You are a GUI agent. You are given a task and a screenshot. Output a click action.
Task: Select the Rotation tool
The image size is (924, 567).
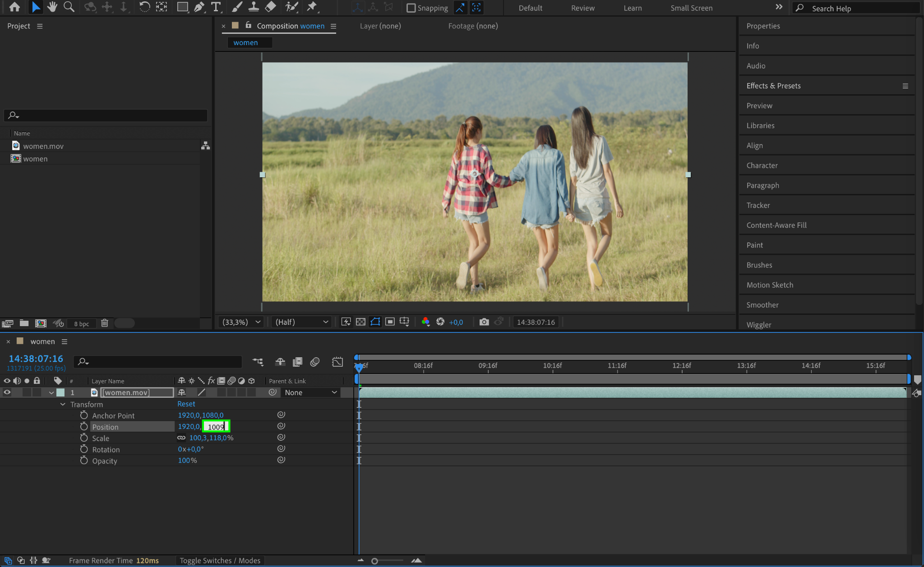[144, 7]
